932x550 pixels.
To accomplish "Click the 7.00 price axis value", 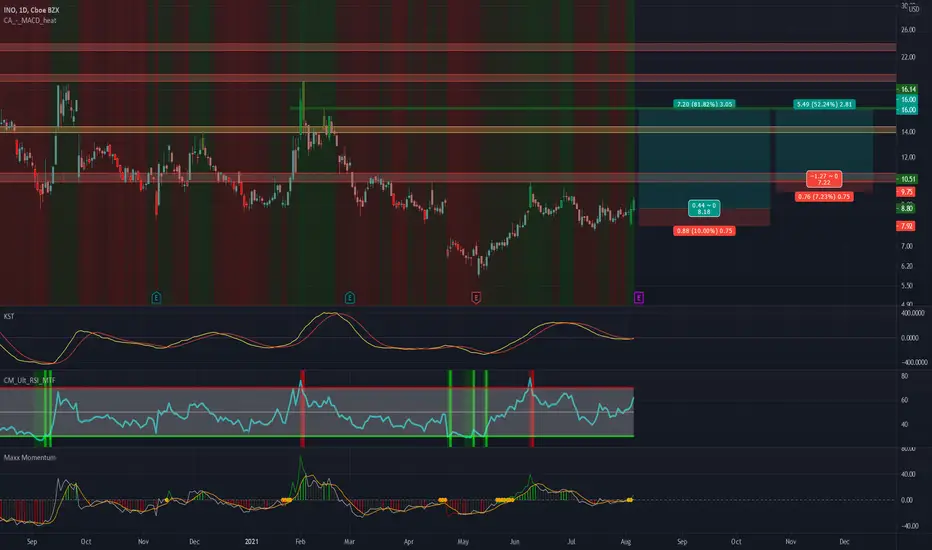I will tap(907, 246).
